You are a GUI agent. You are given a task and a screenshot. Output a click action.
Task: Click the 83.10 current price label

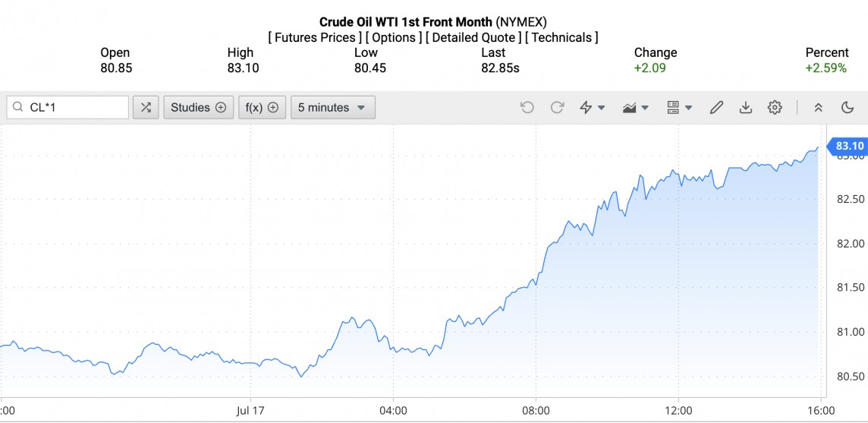tap(849, 146)
